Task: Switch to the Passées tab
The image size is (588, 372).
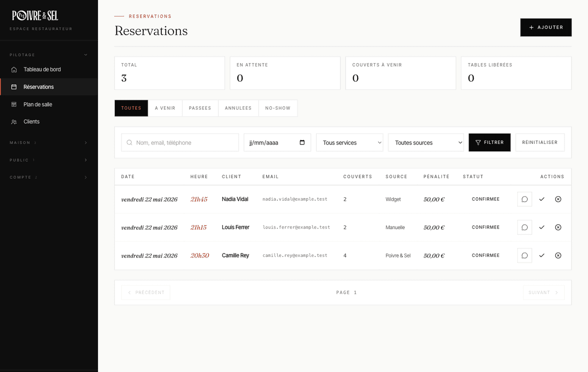Action: pyautogui.click(x=200, y=108)
